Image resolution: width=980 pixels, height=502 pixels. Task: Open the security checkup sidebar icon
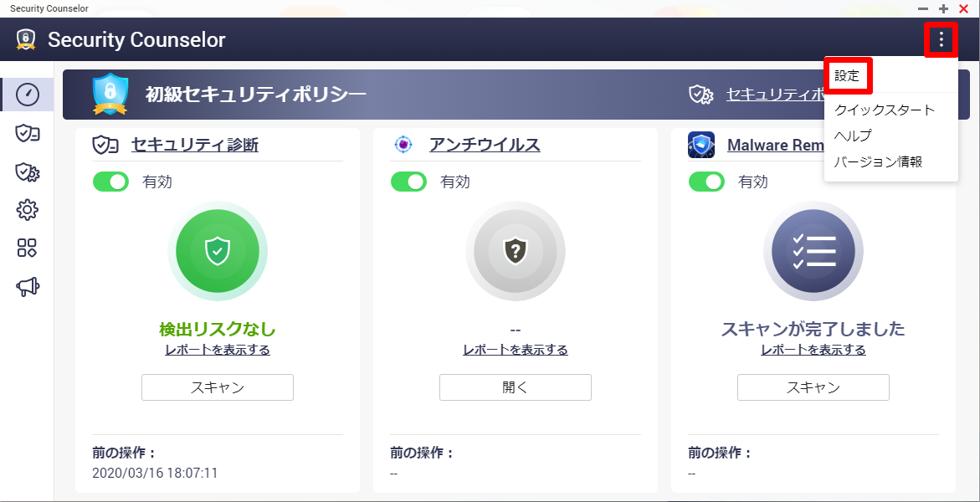(28, 133)
